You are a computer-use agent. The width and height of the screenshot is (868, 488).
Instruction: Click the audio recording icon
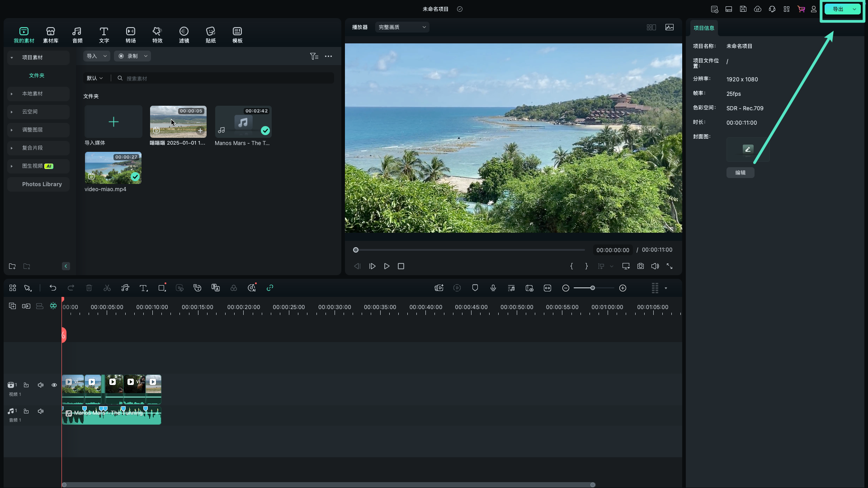point(492,288)
